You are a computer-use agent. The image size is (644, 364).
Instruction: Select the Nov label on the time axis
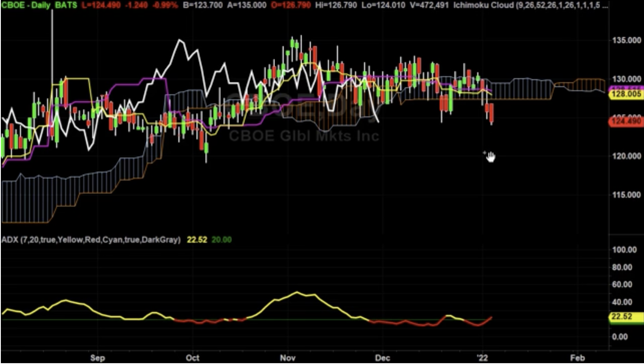[288, 358]
